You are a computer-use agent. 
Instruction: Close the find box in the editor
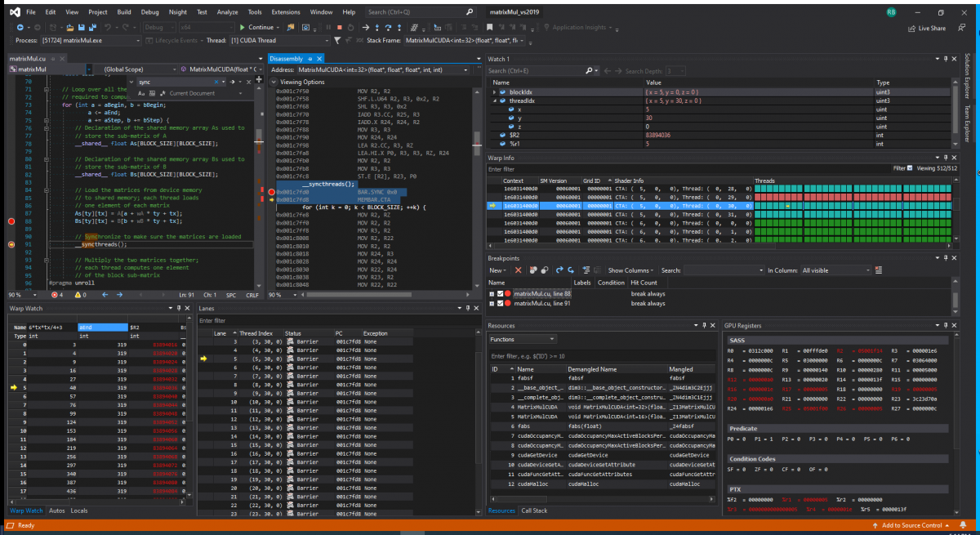click(x=250, y=82)
